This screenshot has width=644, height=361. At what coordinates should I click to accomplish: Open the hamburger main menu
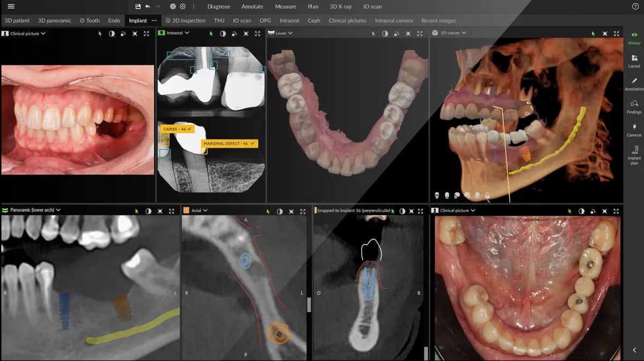pyautogui.click(x=11, y=6)
